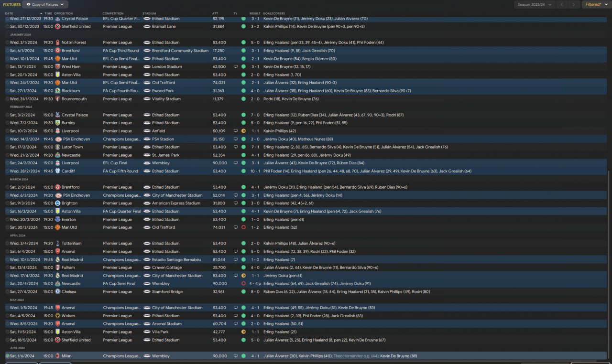The height and width of the screenshot is (364, 612).
Task: Click the Luton Town club badge
Action: pyautogui.click(x=57, y=147)
